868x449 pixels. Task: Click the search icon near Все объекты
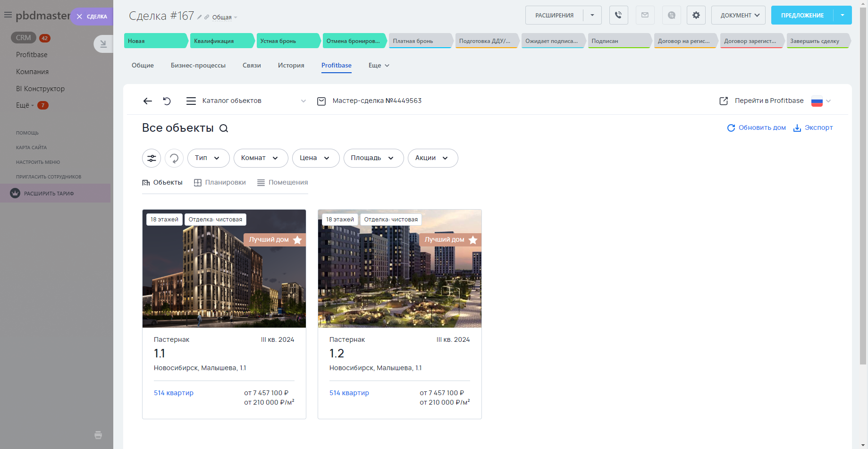tap(224, 128)
